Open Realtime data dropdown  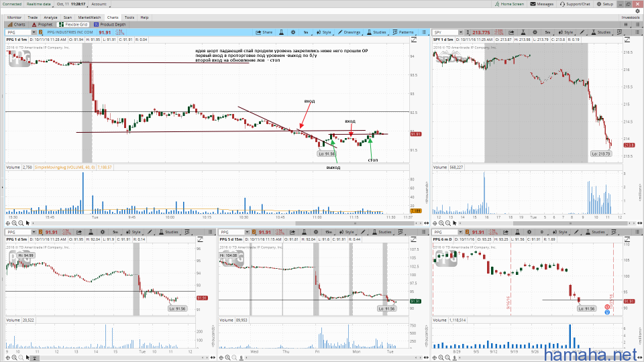[40, 4]
